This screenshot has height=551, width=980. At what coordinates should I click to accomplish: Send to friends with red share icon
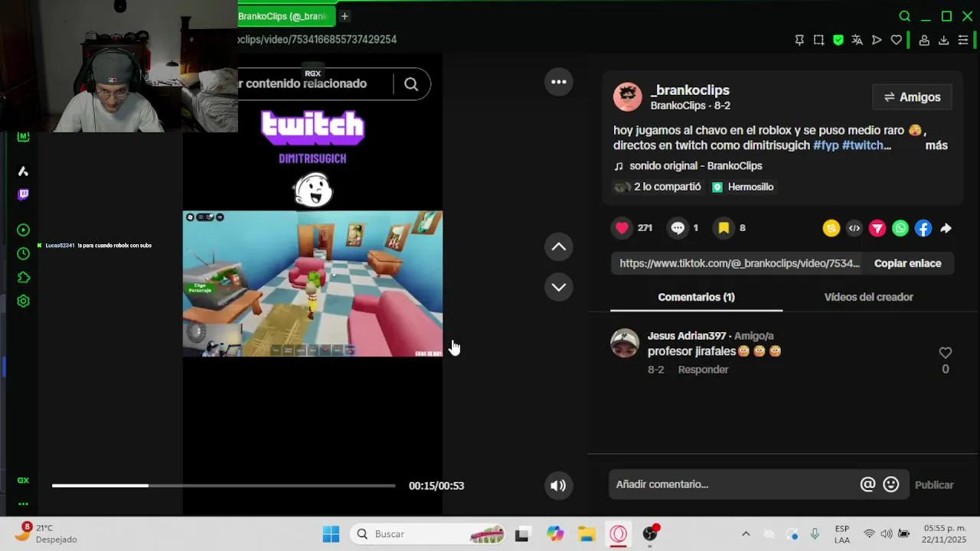click(x=877, y=228)
